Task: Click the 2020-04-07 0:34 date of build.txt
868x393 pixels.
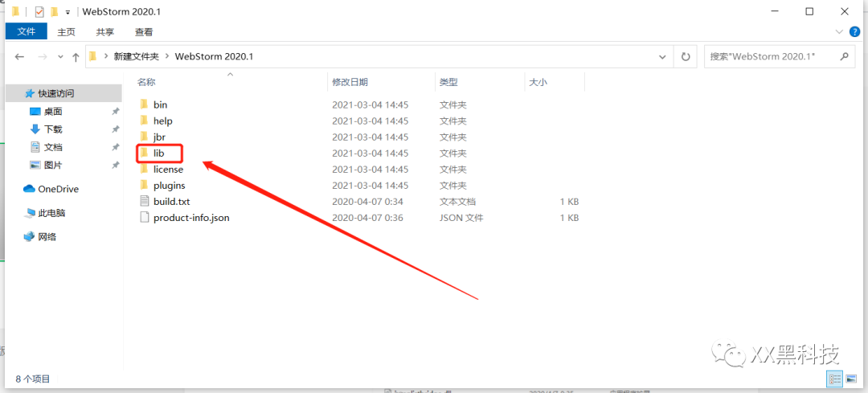Action: coord(367,202)
